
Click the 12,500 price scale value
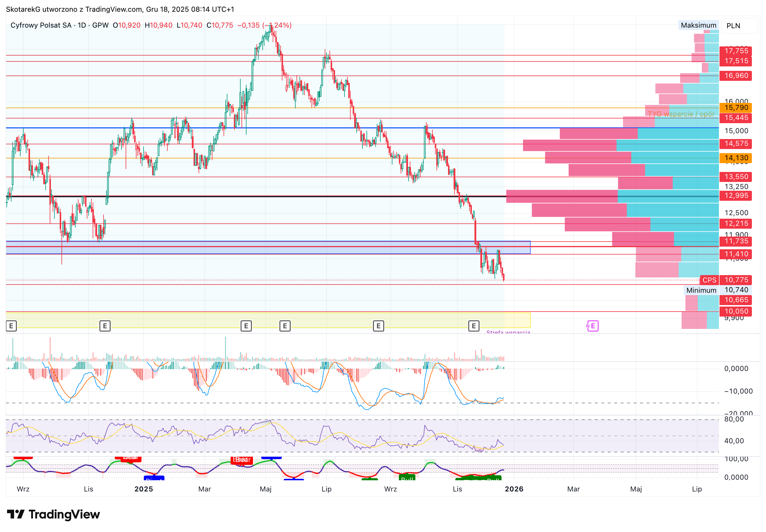click(x=736, y=213)
